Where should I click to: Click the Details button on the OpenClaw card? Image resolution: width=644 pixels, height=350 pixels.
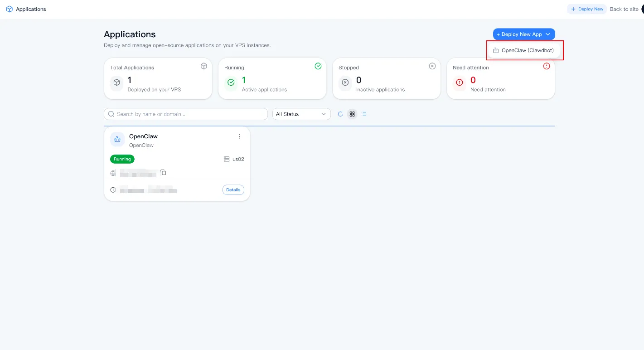[233, 190]
